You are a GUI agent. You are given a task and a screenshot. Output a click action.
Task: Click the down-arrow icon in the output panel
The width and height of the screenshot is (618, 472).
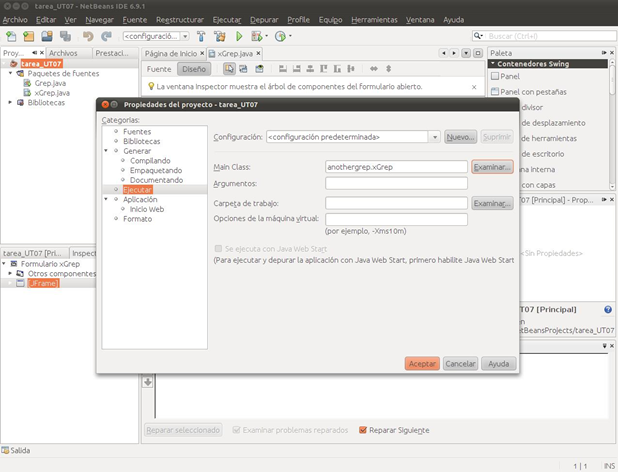tap(148, 382)
